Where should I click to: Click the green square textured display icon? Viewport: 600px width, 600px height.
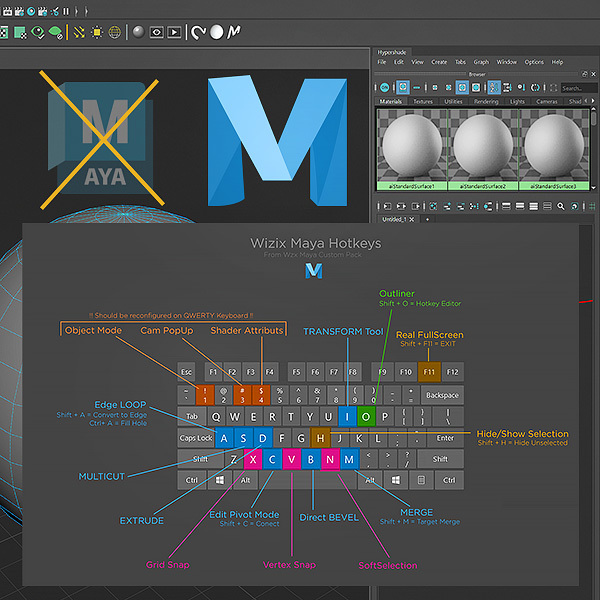tap(20, 33)
